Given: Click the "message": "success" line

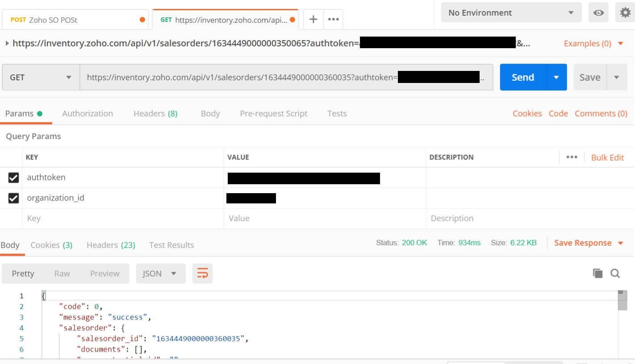Looking at the screenshot, I should tap(105, 317).
